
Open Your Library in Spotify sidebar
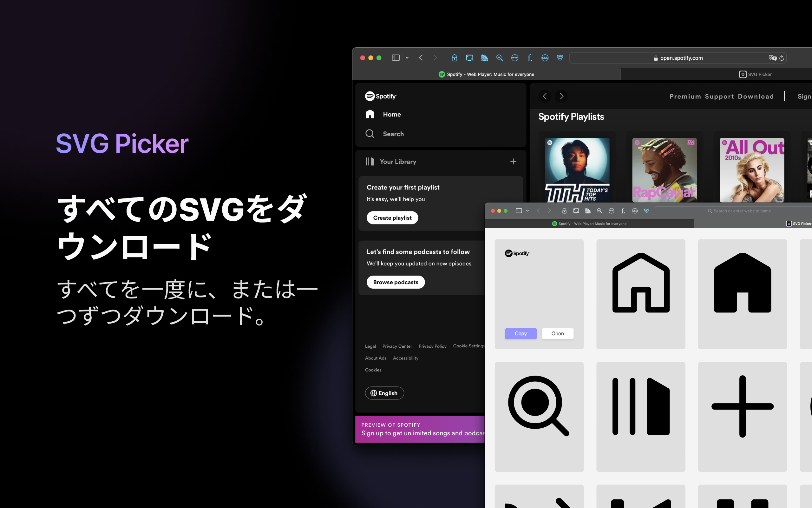point(391,162)
